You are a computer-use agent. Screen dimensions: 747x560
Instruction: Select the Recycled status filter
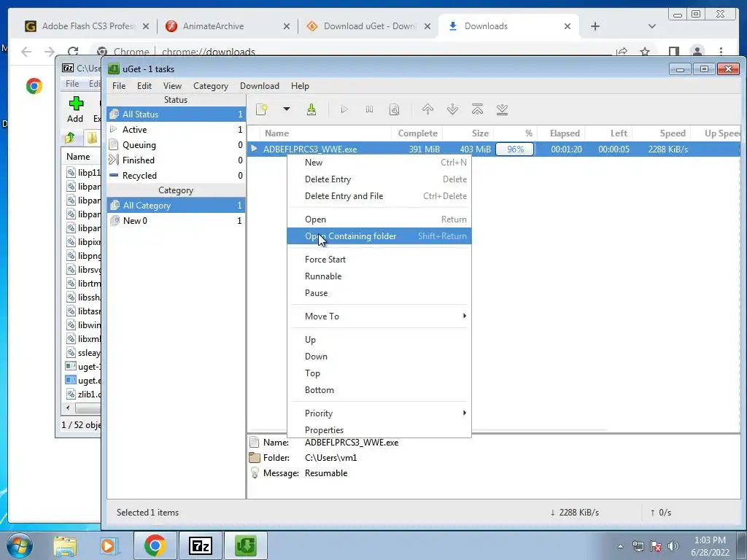tap(177, 175)
